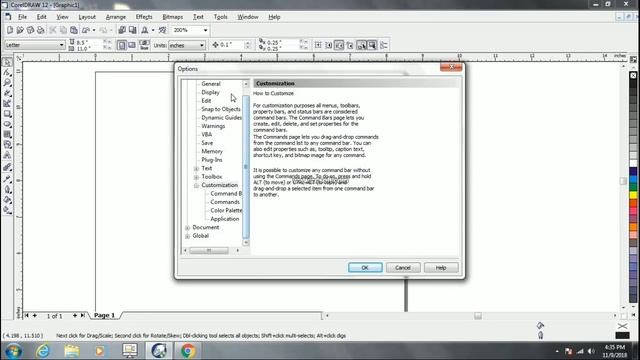Screen dimensions: 640x360
Task: Select Snap to Objects in Options tree
Action: click(x=221, y=109)
